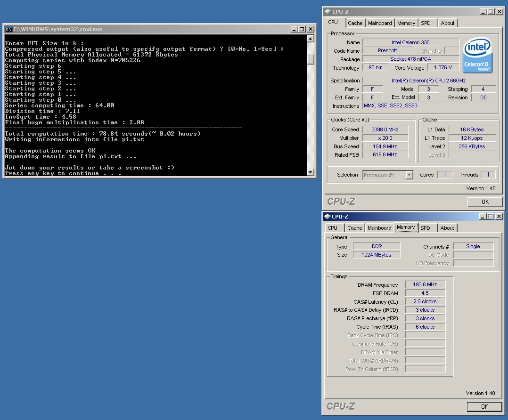The width and height of the screenshot is (508, 420).
Task: Show About tab in top CPU-Z window
Action: click(447, 23)
